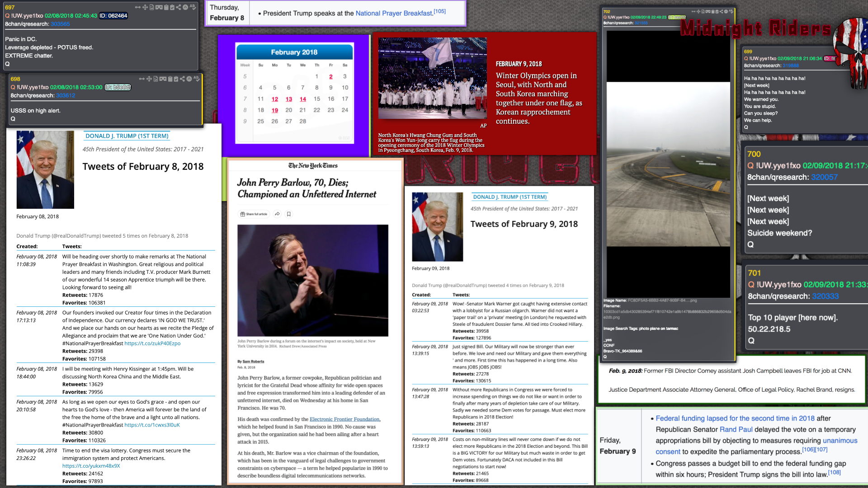Click the VR goggles icon on post 698
868x488 pixels.
click(163, 79)
